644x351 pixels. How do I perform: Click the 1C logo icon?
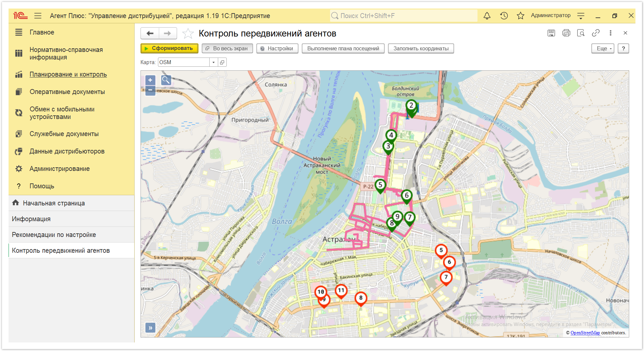(x=20, y=15)
